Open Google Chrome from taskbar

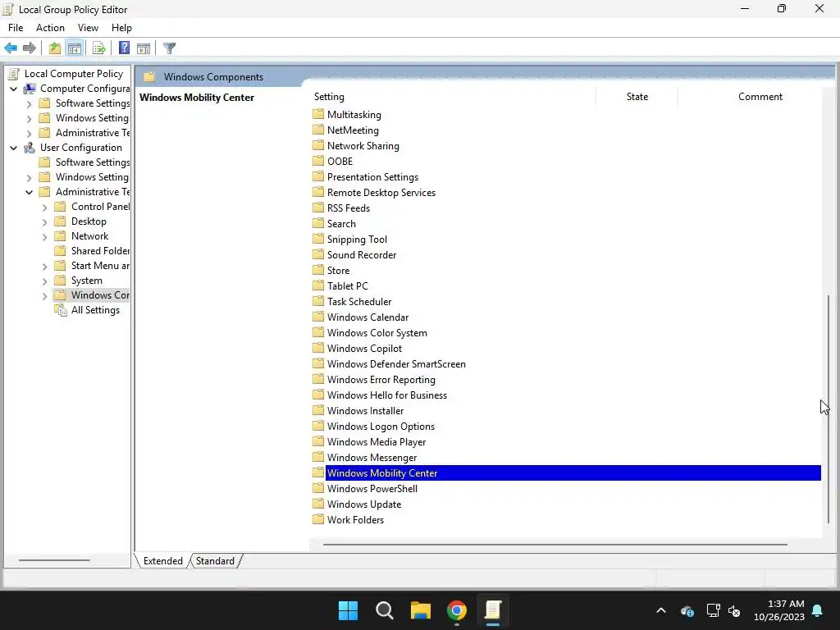tap(457, 610)
